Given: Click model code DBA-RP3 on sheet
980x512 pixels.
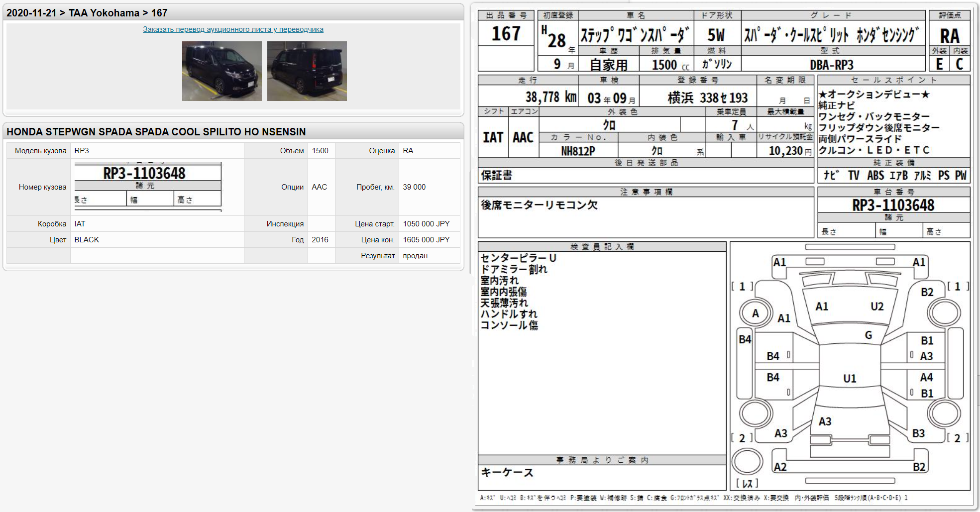Looking at the screenshot, I should [832, 65].
